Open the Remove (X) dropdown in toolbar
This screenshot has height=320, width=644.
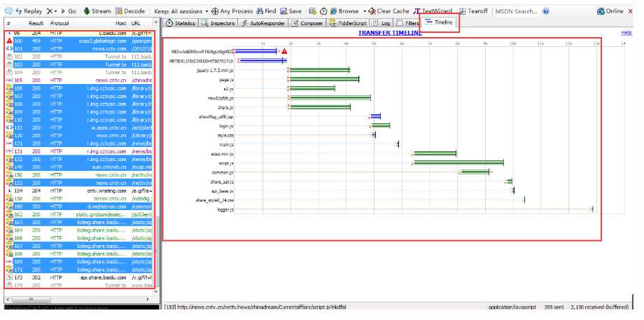coord(51,11)
